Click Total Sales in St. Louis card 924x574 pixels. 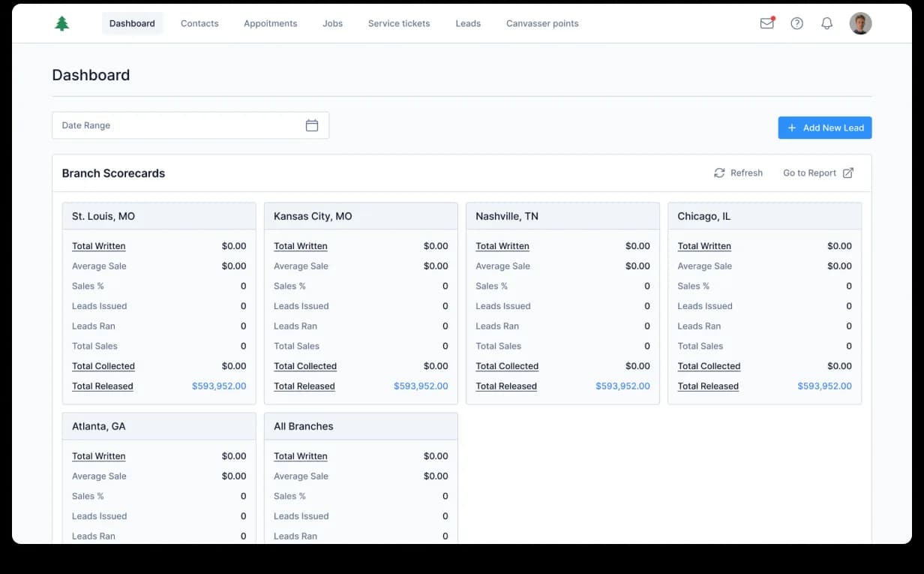[94, 346]
